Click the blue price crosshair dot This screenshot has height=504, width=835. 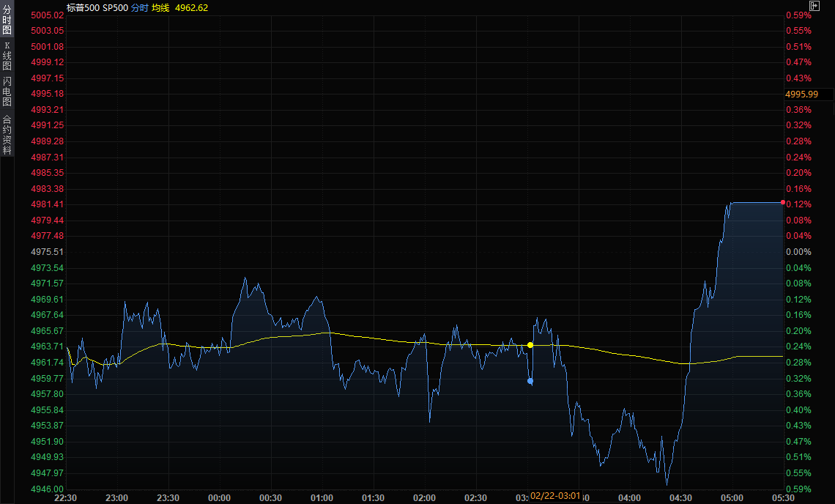[530, 381]
